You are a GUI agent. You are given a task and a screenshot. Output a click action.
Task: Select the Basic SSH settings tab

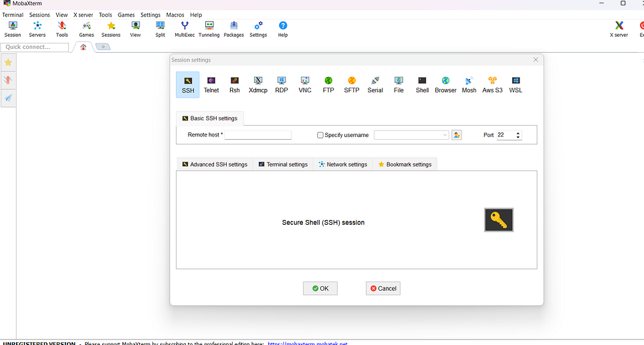(209, 118)
